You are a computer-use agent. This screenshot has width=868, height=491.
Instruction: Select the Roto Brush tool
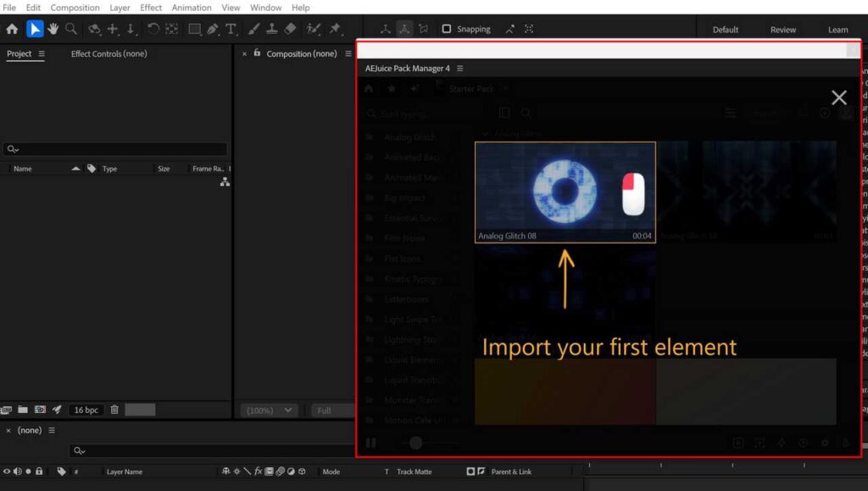[314, 29]
